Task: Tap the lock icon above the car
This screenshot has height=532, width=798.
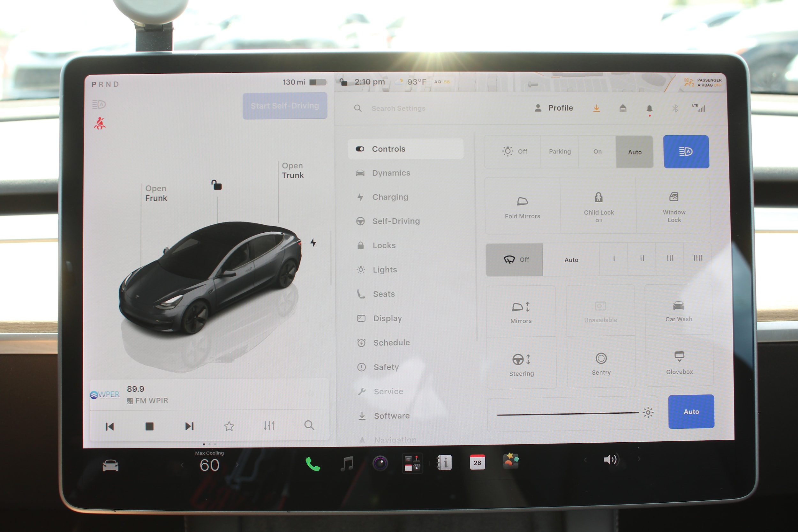Action: [x=216, y=185]
